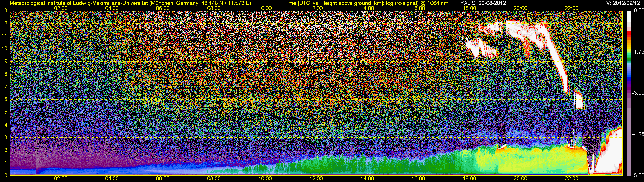
Task: Click '16:00' on the lower time axis
Action: pos(418,179)
